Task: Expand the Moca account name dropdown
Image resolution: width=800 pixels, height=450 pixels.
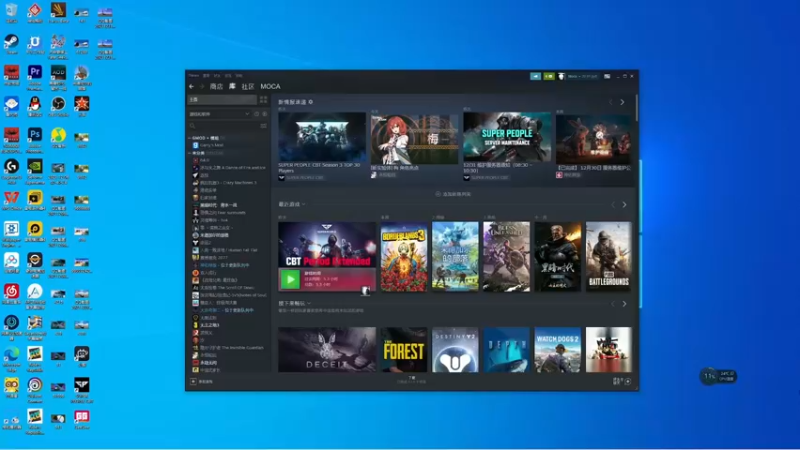Action: [582, 76]
